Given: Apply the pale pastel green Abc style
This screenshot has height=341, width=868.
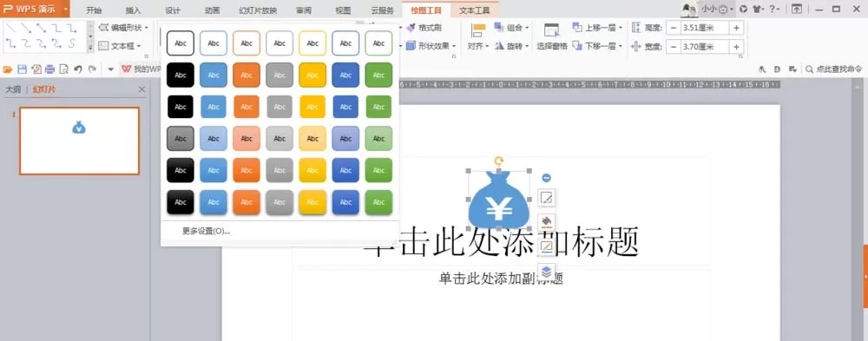Looking at the screenshot, I should pyautogui.click(x=378, y=138).
